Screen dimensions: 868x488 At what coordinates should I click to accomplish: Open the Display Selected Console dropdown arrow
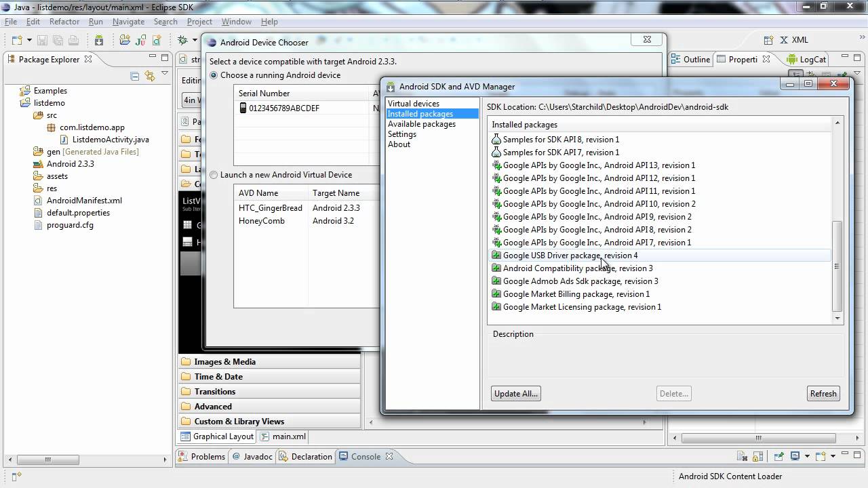pyautogui.click(x=807, y=456)
